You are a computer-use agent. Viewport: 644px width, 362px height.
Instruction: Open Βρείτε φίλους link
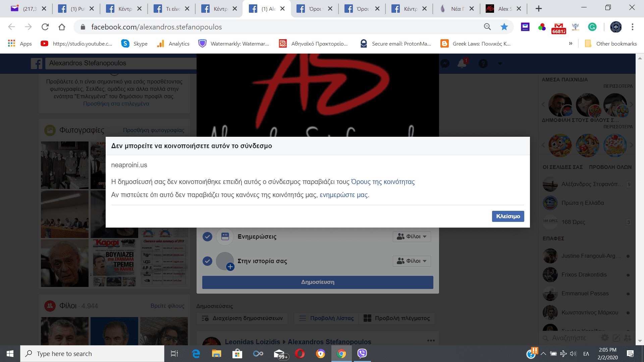click(x=167, y=306)
